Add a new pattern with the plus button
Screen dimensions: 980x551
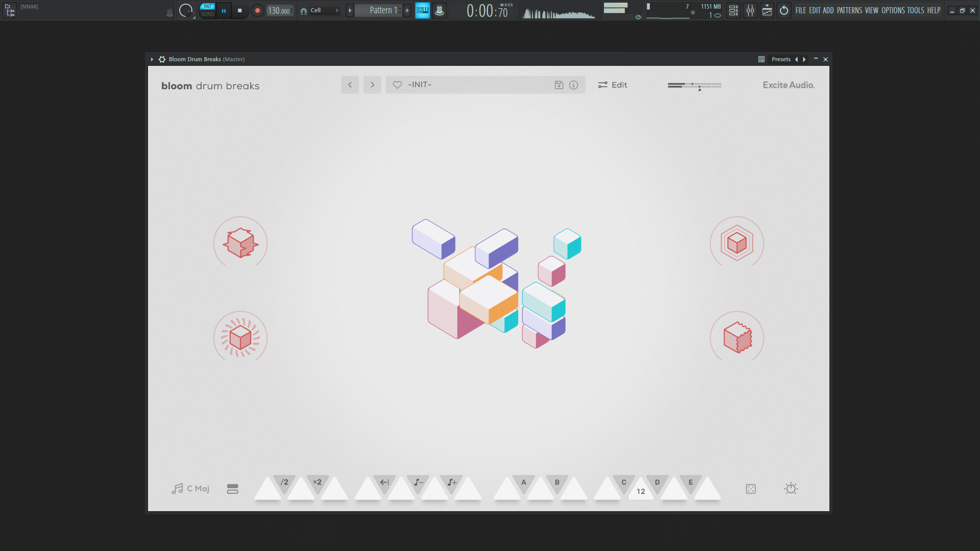pyautogui.click(x=407, y=10)
